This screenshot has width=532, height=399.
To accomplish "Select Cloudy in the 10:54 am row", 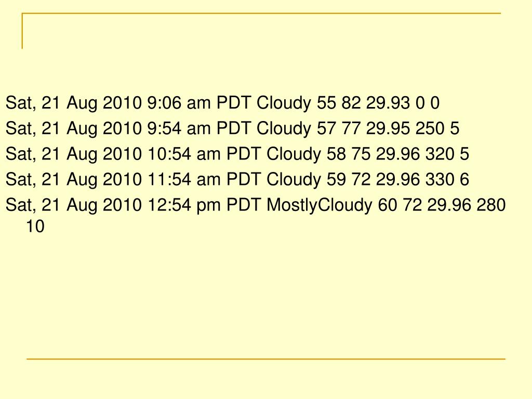I will [294, 154].
